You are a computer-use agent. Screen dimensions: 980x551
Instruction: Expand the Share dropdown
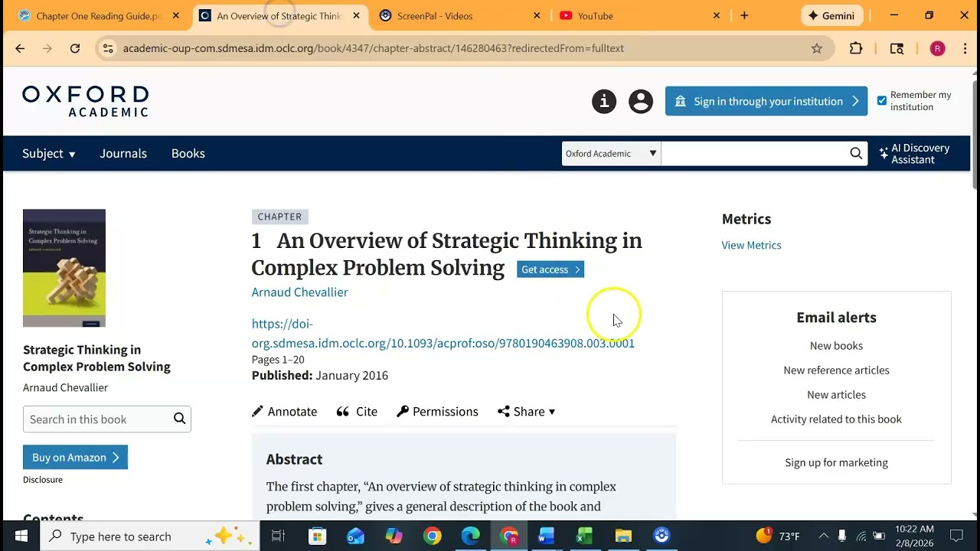tap(526, 411)
